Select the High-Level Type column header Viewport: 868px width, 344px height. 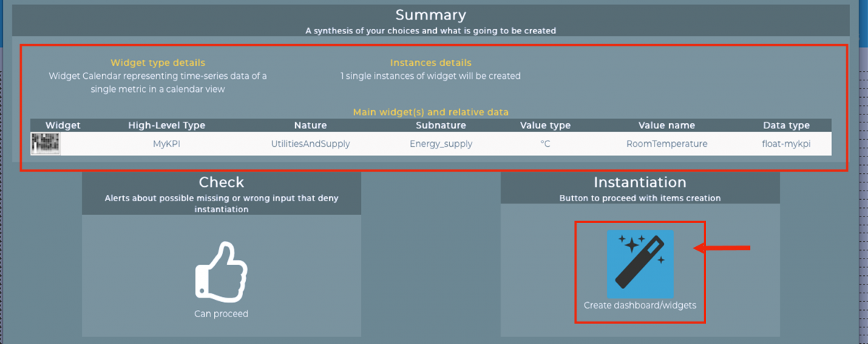(166, 125)
